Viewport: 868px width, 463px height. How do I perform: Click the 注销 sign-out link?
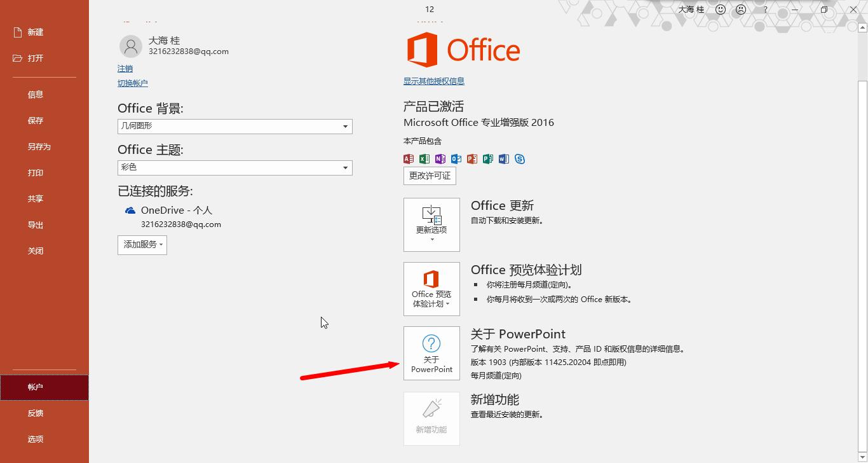(x=125, y=69)
